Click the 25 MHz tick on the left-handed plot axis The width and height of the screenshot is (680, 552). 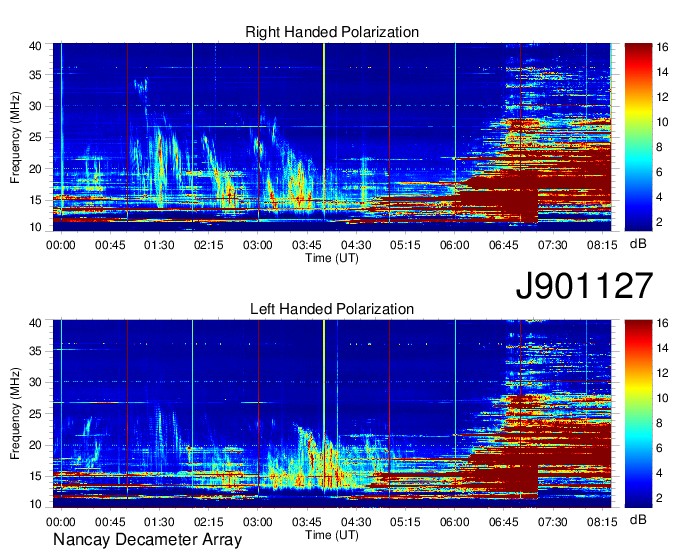click(35, 414)
